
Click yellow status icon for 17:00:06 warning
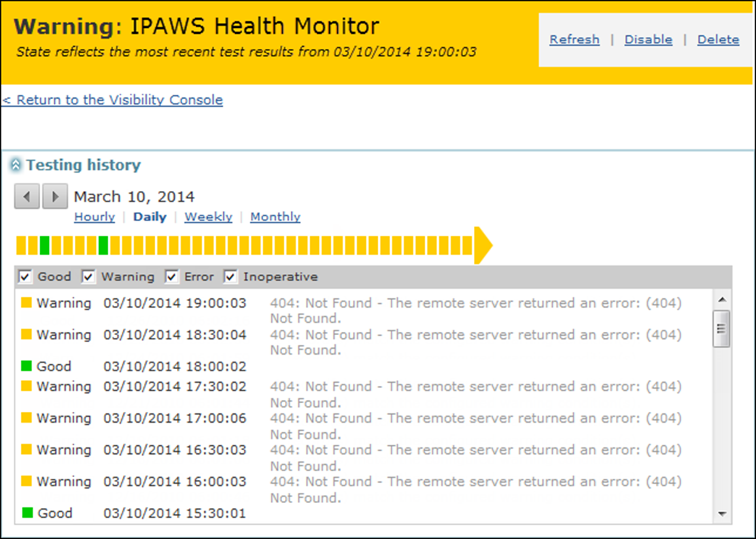26,418
